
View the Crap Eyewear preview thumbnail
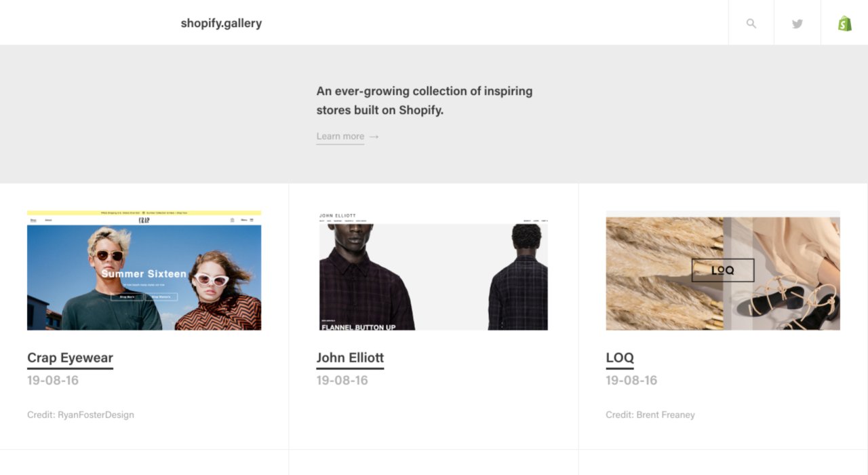(x=144, y=270)
